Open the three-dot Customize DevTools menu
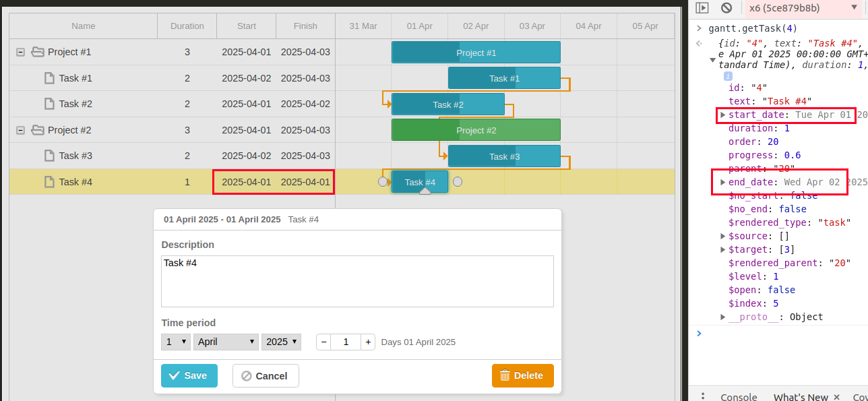Viewport: 868px width, 401px height. tap(703, 397)
